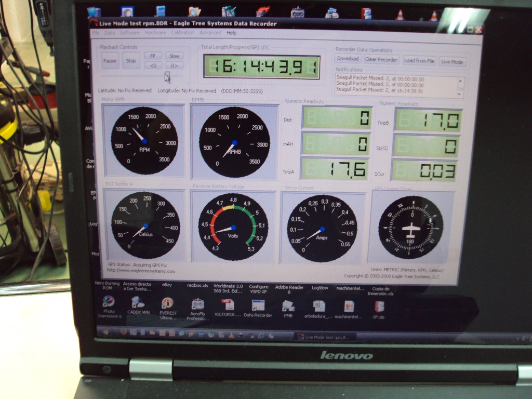Open the Calibration menu
This screenshot has height=399, width=532.
pos(182,33)
